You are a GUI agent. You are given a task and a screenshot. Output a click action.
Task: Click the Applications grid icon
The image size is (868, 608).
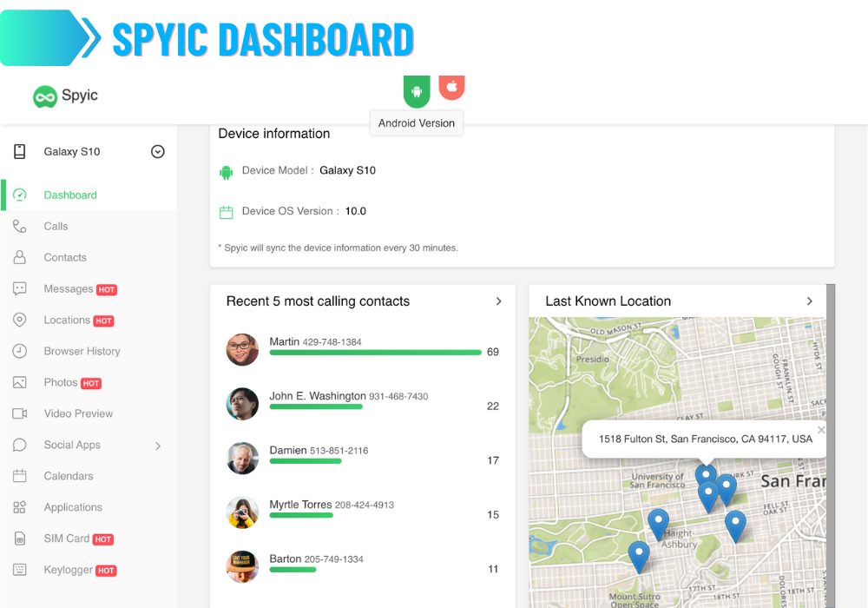[x=19, y=507]
